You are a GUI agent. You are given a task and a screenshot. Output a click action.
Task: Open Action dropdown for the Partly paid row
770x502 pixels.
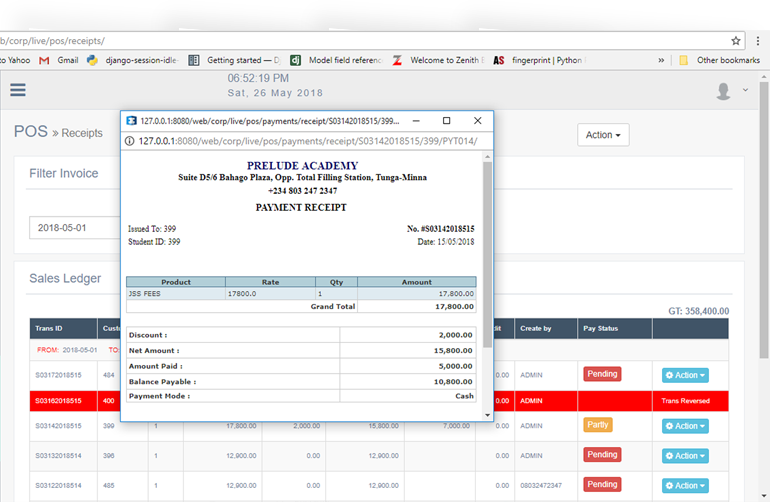[x=685, y=426]
